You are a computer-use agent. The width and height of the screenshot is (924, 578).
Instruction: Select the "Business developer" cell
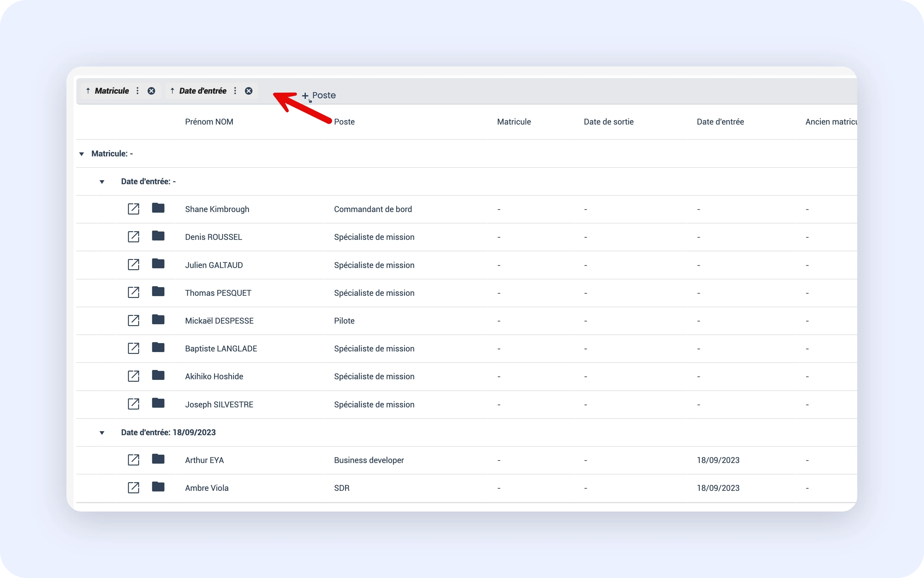pos(369,460)
